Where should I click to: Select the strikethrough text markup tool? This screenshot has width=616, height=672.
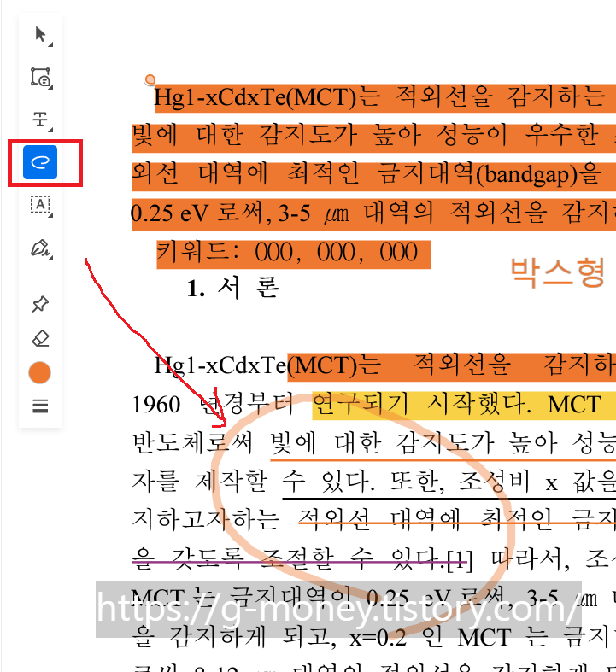click(40, 120)
